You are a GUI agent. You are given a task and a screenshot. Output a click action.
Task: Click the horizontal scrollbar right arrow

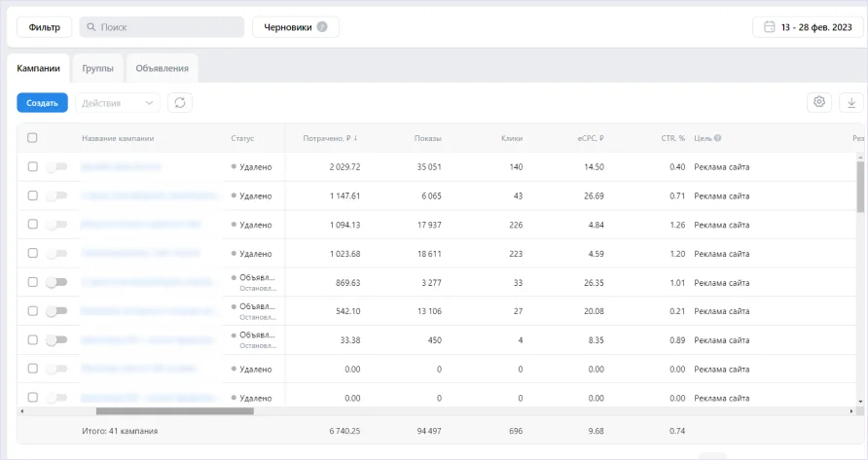click(851, 411)
